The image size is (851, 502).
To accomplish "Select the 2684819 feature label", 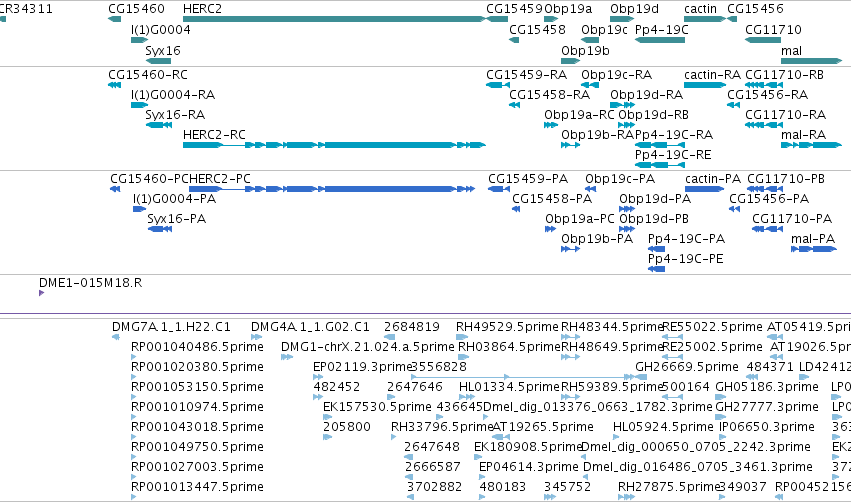I will tap(412, 327).
